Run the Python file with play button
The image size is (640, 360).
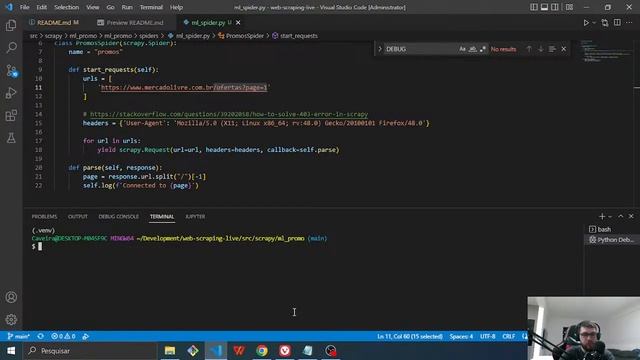(586, 23)
